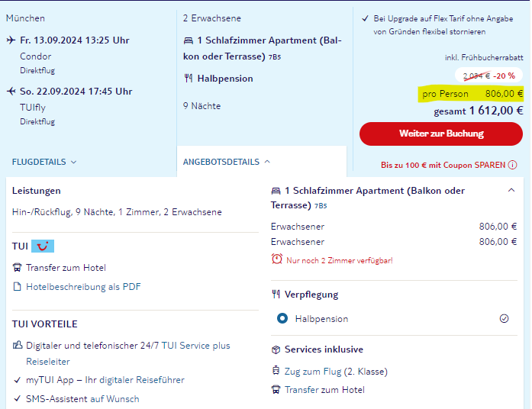Collapse the ANGEBOTSDETAILS section

(226, 162)
